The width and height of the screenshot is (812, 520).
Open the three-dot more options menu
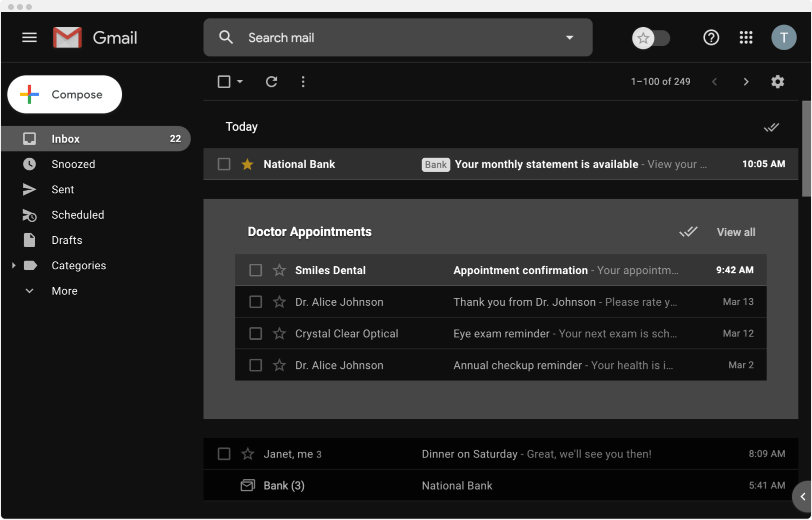[303, 82]
